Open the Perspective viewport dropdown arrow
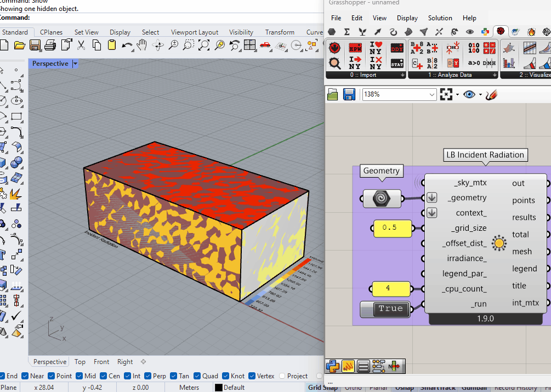Screen dimensions: 551x392 click(75, 64)
